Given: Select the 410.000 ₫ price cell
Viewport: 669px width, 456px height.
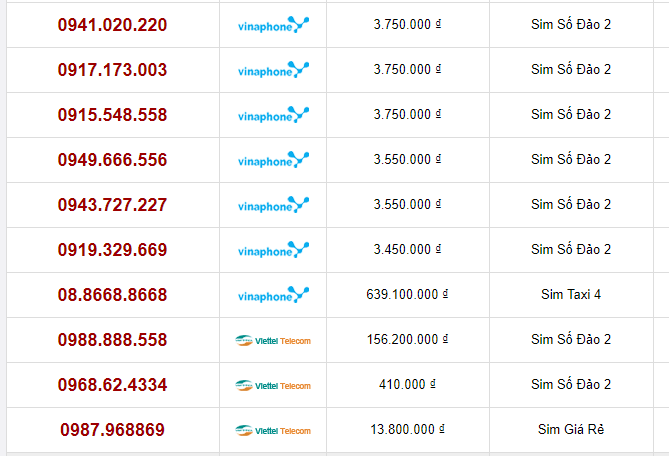Looking at the screenshot, I should pyautogui.click(x=407, y=385).
